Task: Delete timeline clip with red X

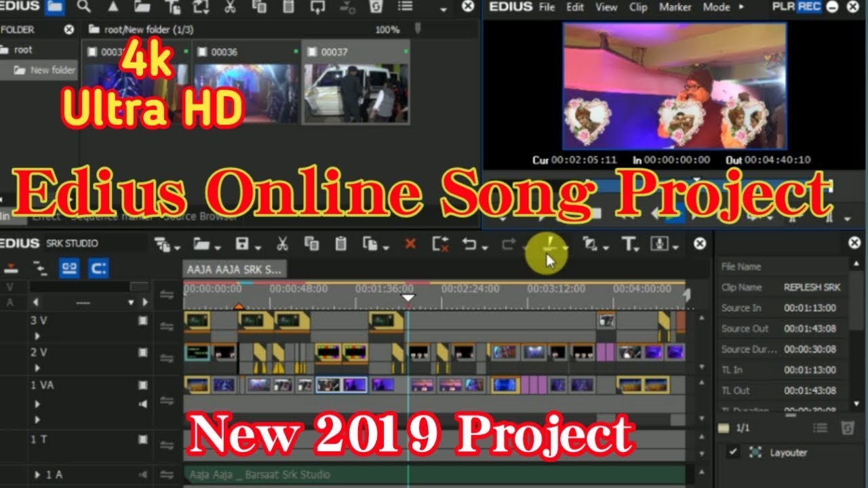Action: point(410,244)
